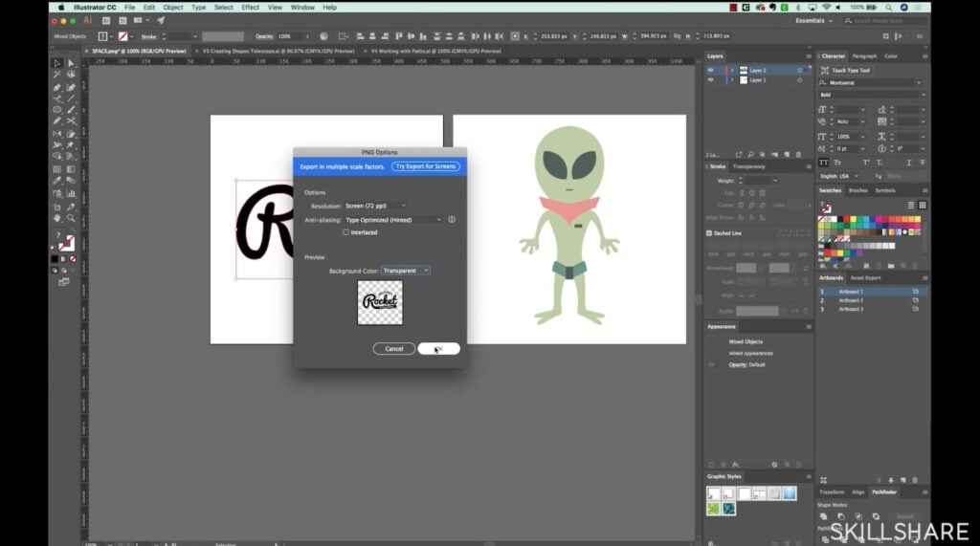Enable the Interlaced checkbox

pyautogui.click(x=345, y=232)
